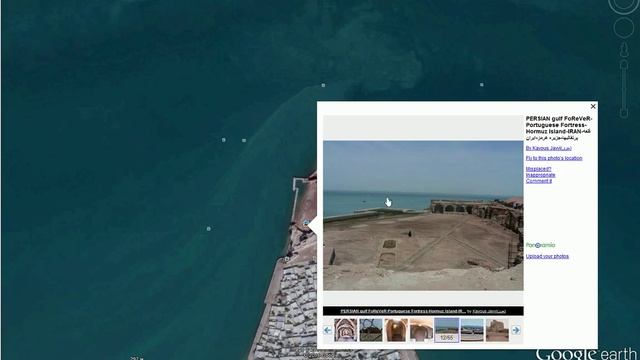Click the author name in the black caption bar

click(x=489, y=311)
